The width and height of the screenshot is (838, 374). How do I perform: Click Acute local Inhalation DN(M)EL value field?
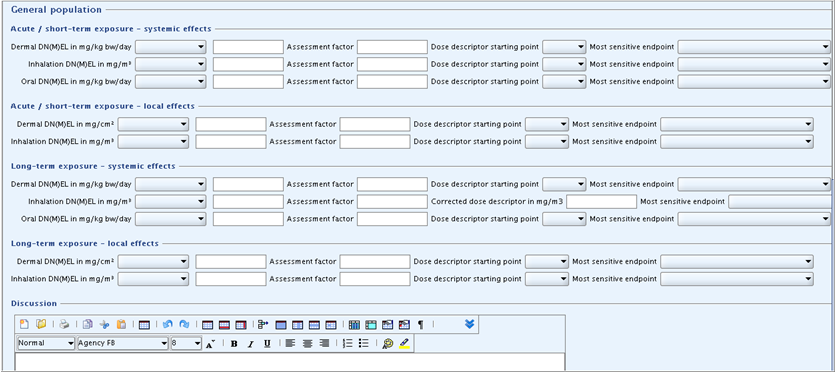pyautogui.click(x=231, y=142)
